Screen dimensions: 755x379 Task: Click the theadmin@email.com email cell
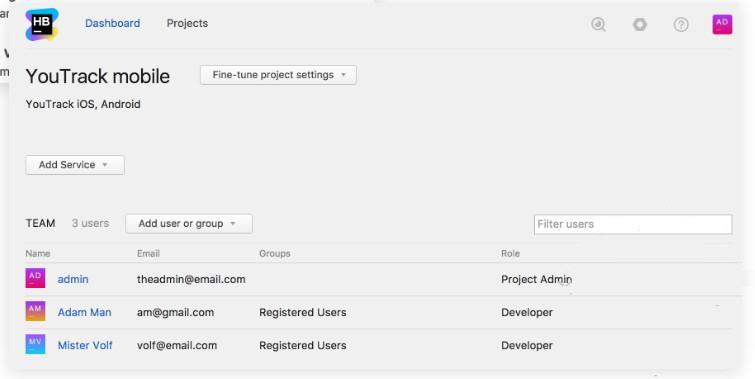(x=191, y=279)
